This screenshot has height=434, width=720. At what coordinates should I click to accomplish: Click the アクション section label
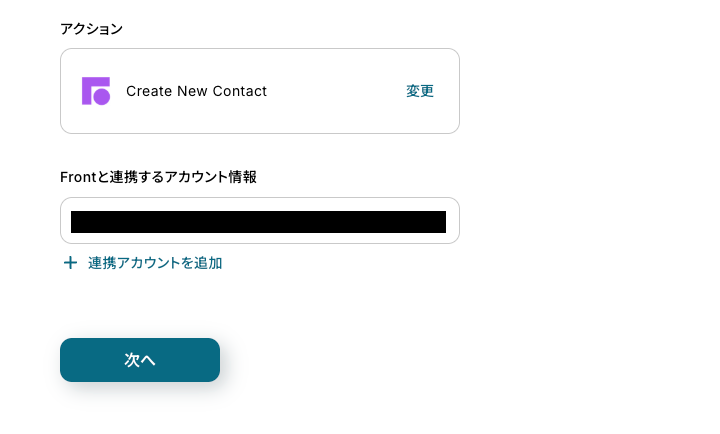(92, 28)
